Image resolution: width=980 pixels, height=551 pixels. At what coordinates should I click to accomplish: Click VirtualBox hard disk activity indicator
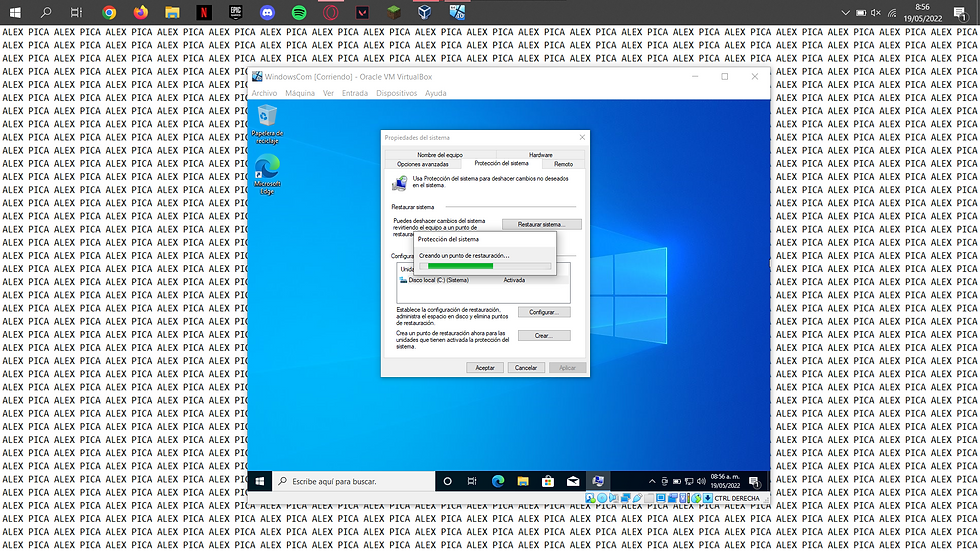(x=590, y=498)
